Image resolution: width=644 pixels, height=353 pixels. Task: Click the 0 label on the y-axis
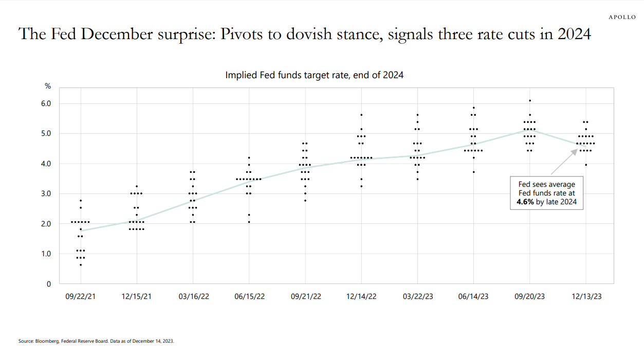pos(49,284)
